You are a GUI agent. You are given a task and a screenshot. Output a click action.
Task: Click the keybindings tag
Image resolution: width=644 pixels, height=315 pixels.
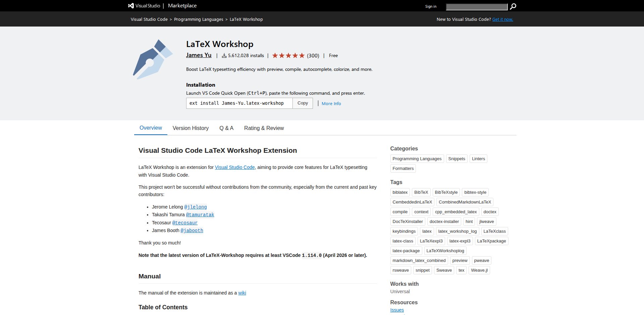(404, 231)
